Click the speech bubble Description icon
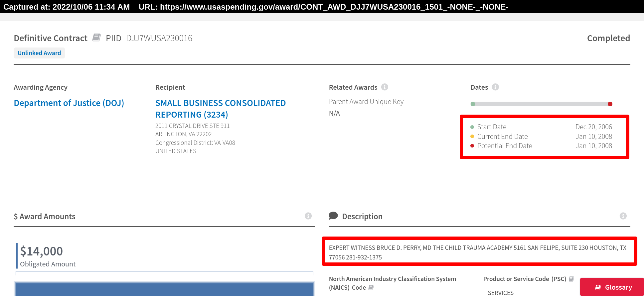This screenshot has height=296, width=644. coord(333,216)
